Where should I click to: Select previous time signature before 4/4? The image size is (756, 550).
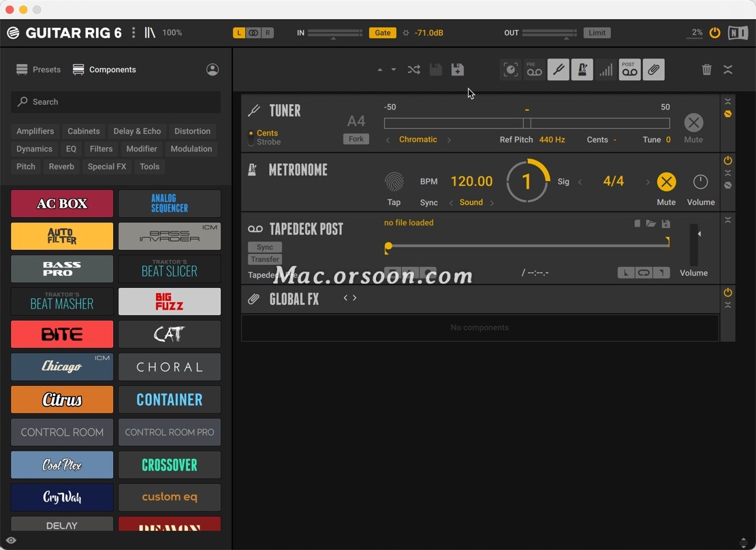580,182
